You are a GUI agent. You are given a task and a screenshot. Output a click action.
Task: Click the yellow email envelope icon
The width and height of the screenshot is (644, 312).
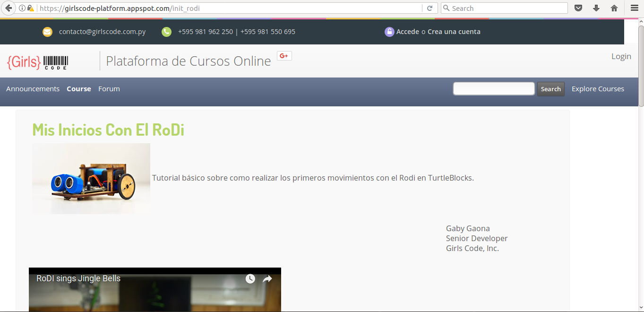47,32
